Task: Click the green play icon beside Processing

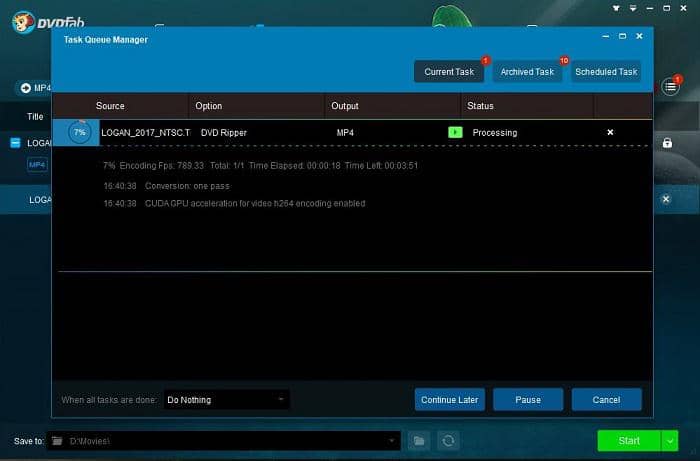Action: click(455, 132)
